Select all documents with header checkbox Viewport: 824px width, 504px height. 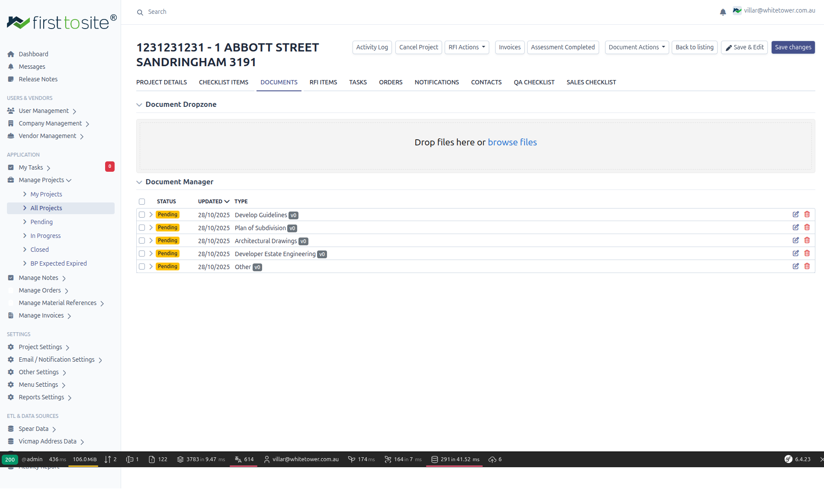(x=142, y=201)
